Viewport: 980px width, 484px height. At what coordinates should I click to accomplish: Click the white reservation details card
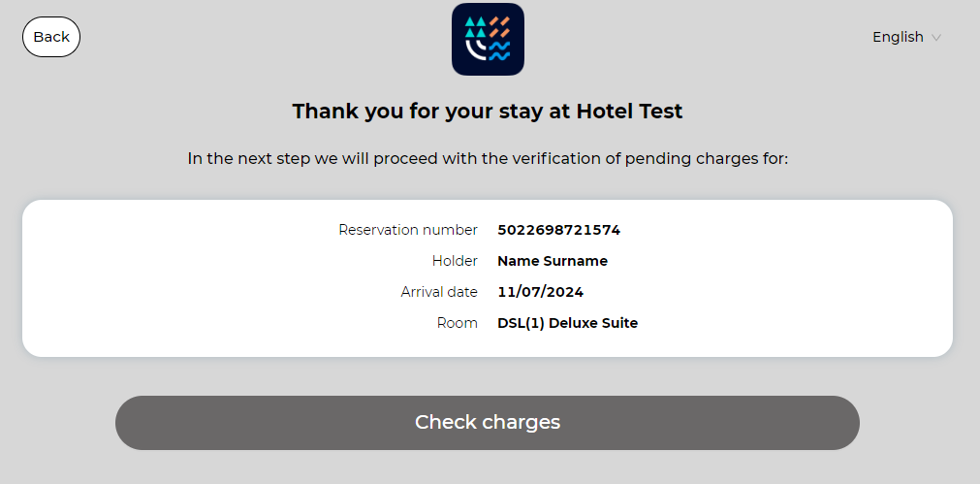click(x=488, y=278)
